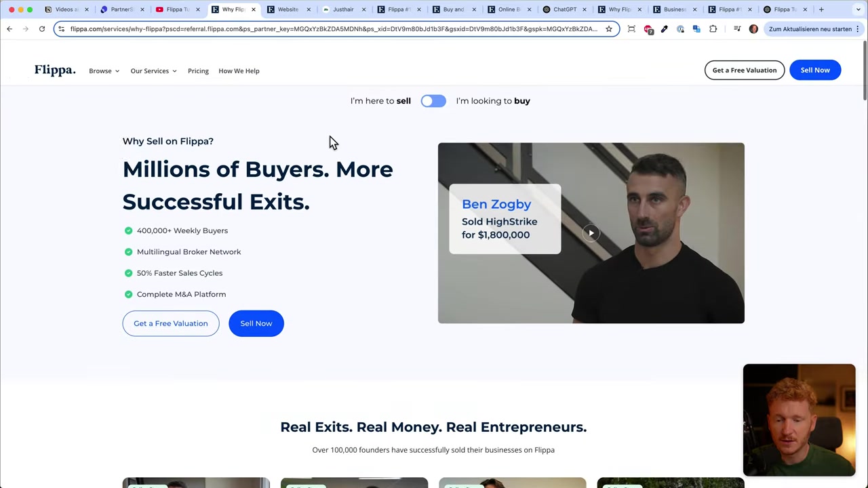Switch to the Buy and tab
Viewport: 868px width, 488px height.
click(x=454, y=9)
